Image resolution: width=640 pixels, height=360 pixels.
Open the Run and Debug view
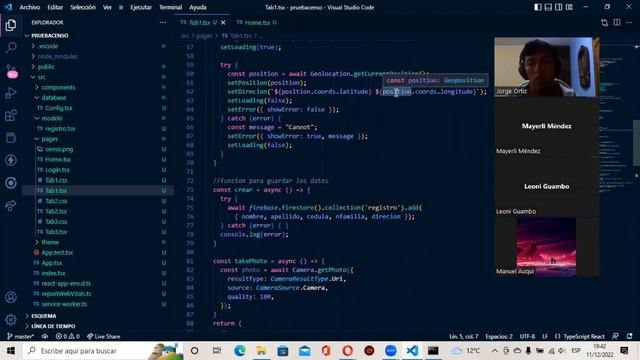(x=11, y=93)
